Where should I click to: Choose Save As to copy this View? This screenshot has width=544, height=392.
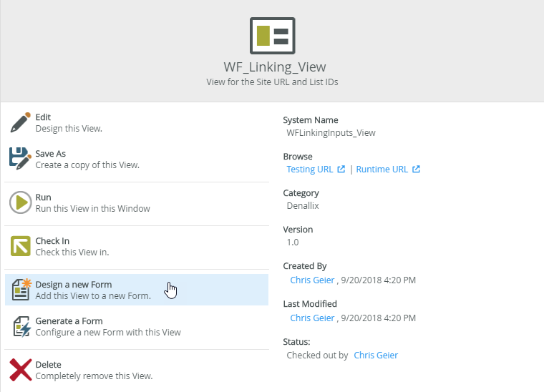tap(87, 159)
